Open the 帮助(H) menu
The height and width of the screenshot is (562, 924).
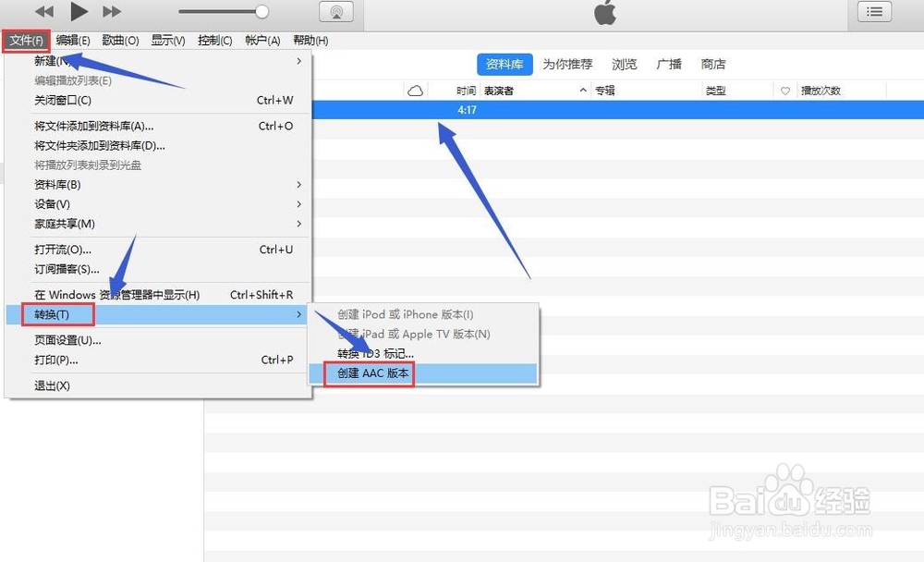click(x=310, y=41)
